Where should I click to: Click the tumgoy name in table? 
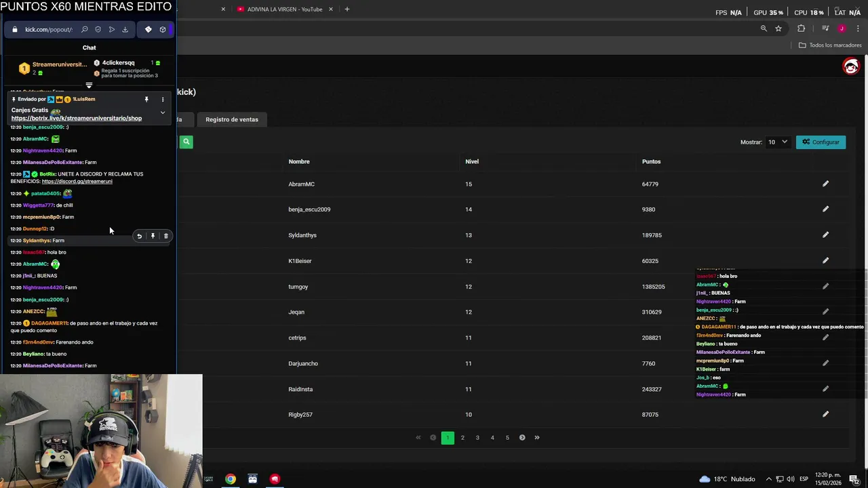tap(298, 286)
